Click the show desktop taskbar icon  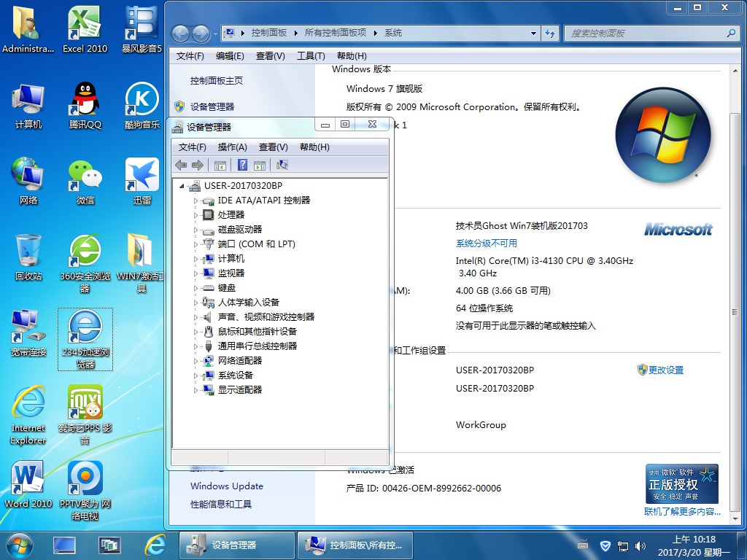[64, 545]
